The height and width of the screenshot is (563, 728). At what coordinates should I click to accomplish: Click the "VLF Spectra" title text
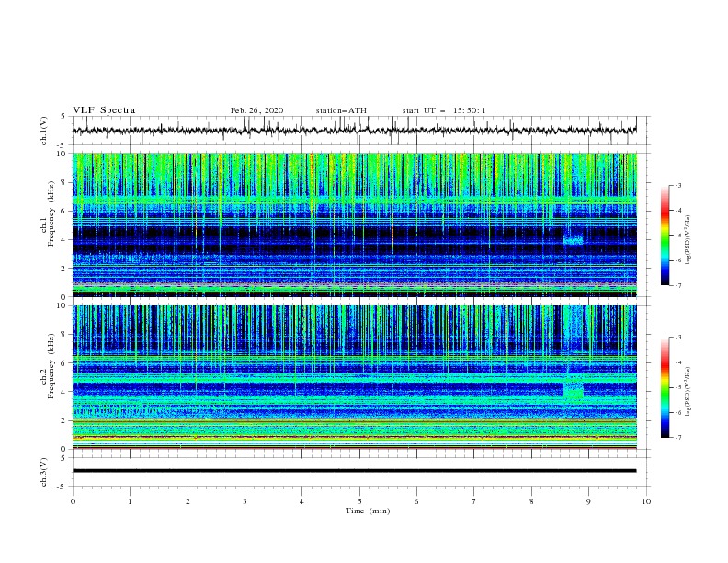tap(104, 110)
